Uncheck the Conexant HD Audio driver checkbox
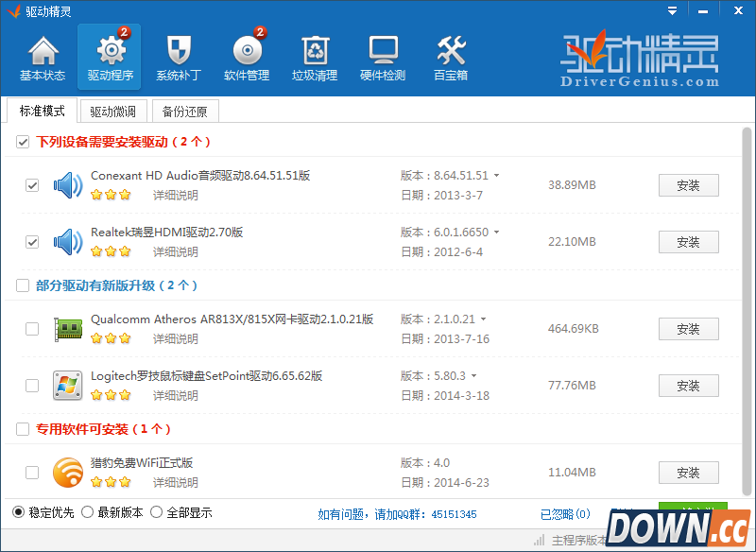This screenshot has height=552, width=756. (32, 185)
